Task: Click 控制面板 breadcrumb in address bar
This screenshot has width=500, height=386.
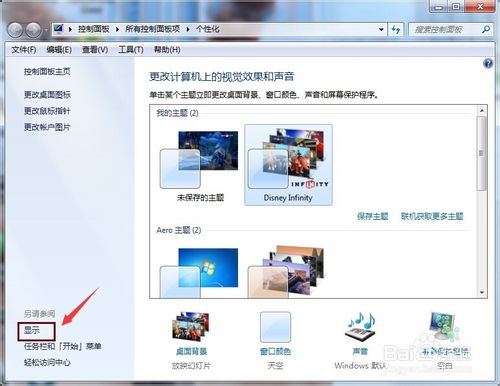Action: pos(94,29)
